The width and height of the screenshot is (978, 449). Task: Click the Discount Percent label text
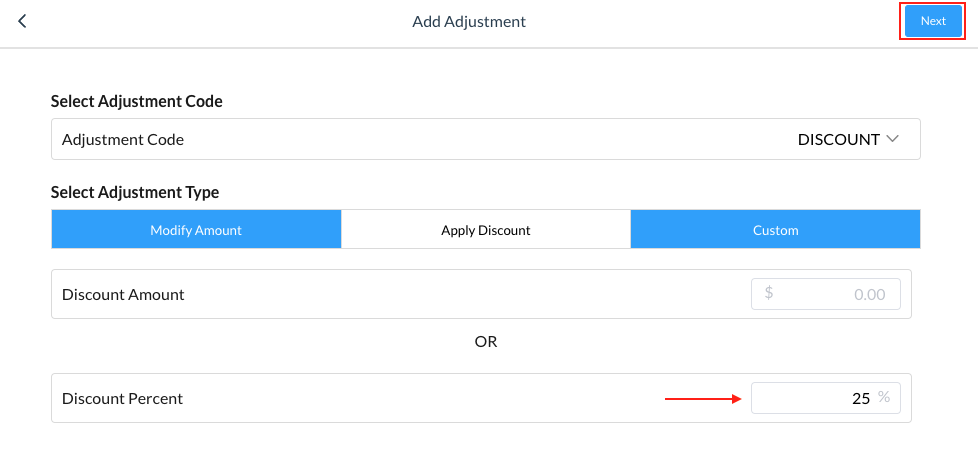tap(122, 398)
